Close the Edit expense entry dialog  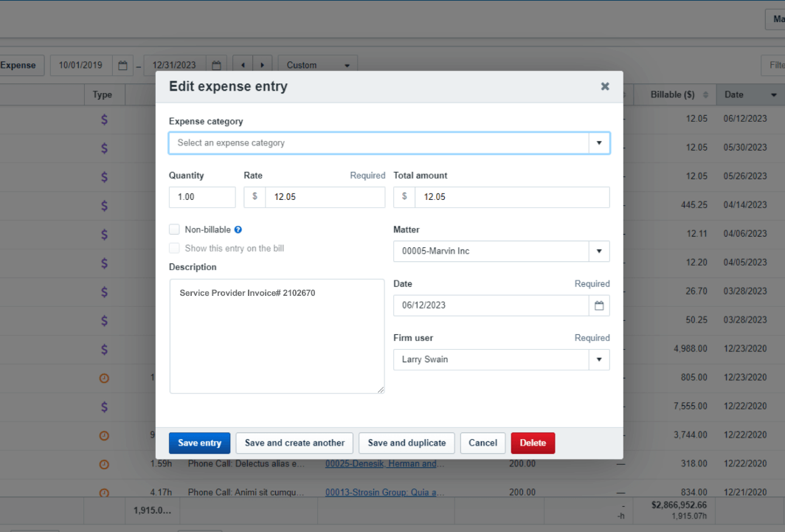pyautogui.click(x=605, y=86)
